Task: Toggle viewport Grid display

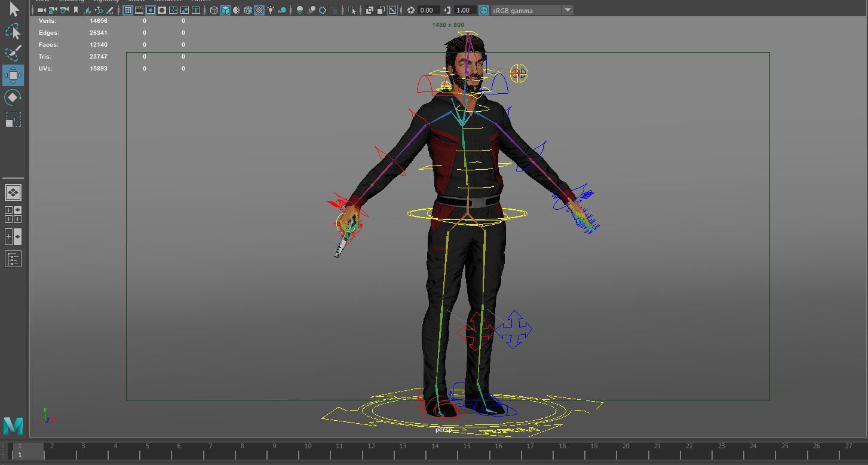Action: click(128, 10)
